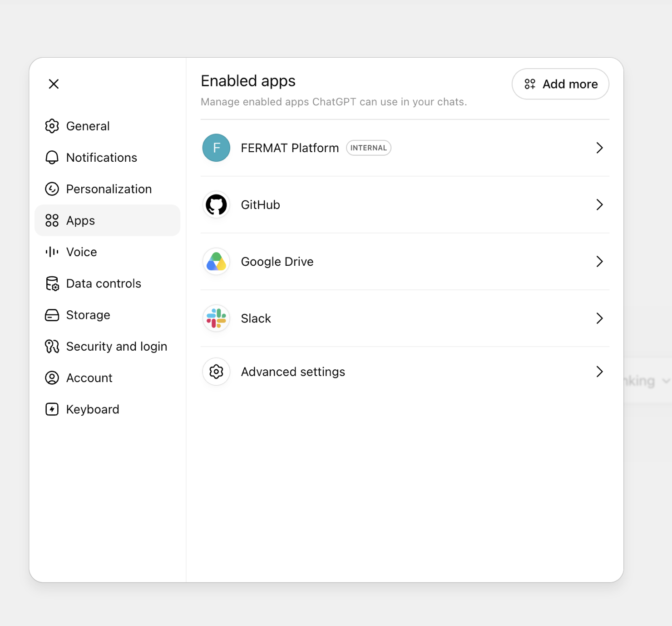Click the INTERNAL badge

[369, 148]
